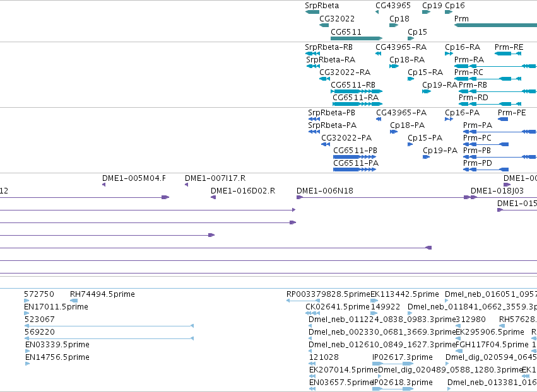537x392 pixels.
Task: Select protein SrpRbeta-PA
Action: pos(314,132)
